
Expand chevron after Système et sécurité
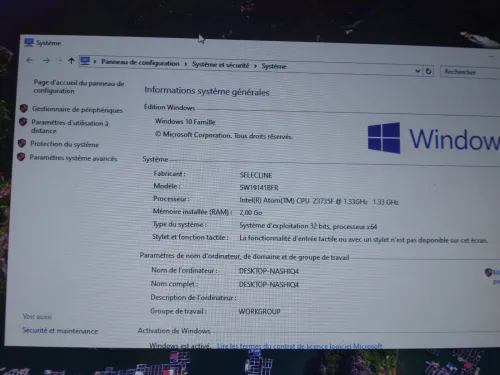point(255,66)
